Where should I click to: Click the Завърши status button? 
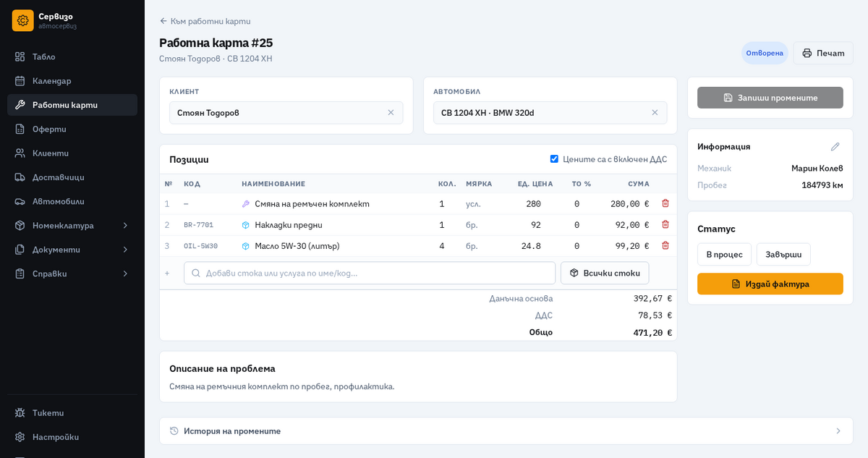783,254
